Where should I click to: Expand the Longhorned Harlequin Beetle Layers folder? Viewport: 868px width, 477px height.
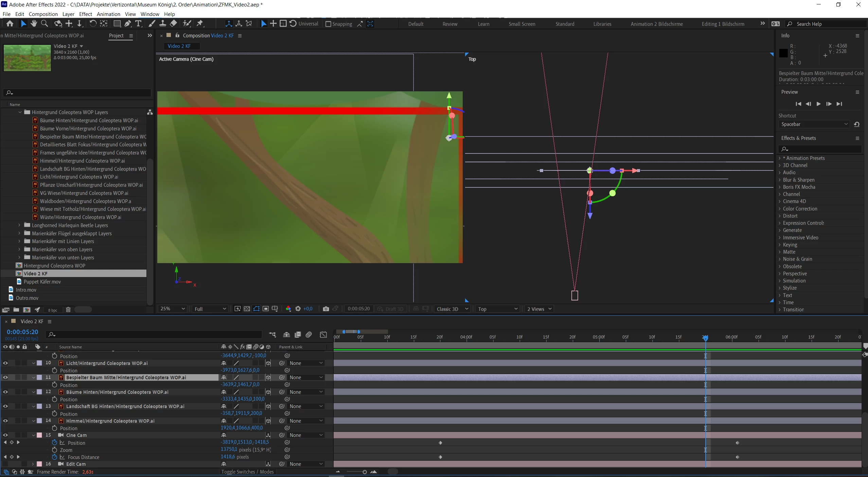[x=19, y=225]
